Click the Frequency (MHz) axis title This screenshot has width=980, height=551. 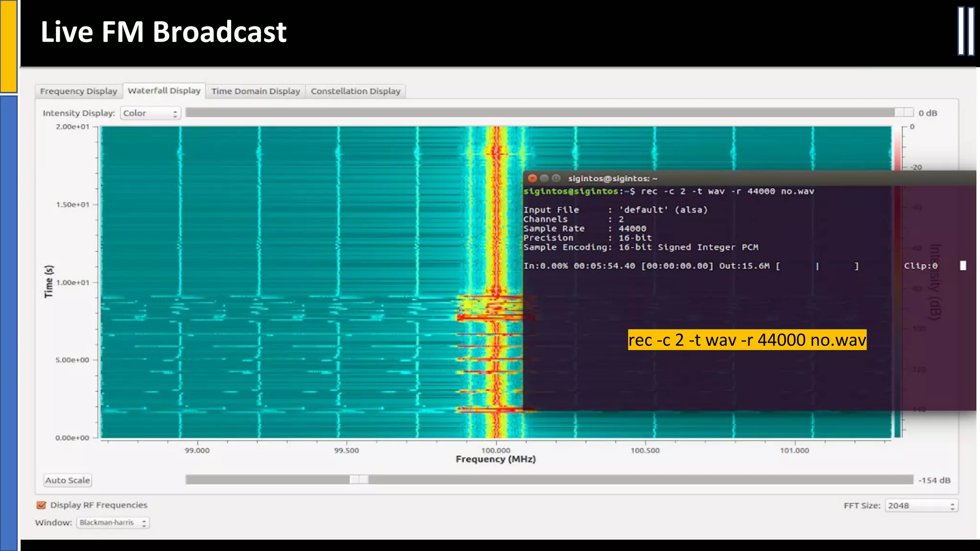click(496, 459)
